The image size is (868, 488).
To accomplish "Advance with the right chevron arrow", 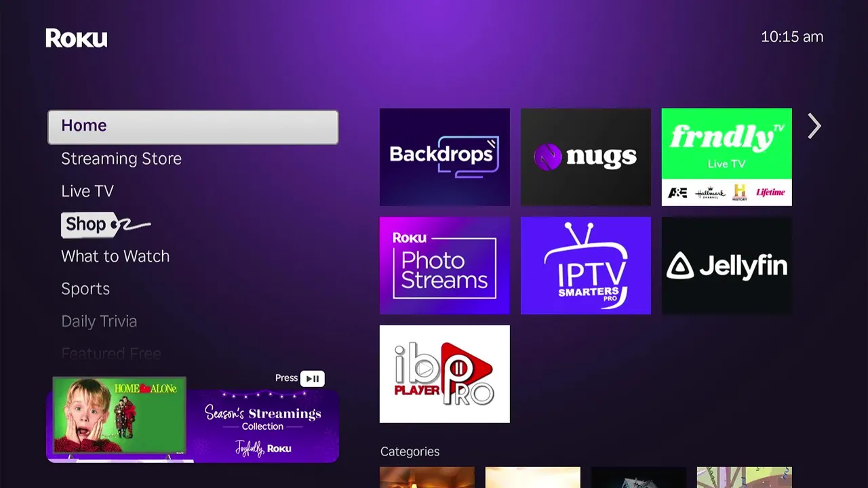I will tap(814, 126).
